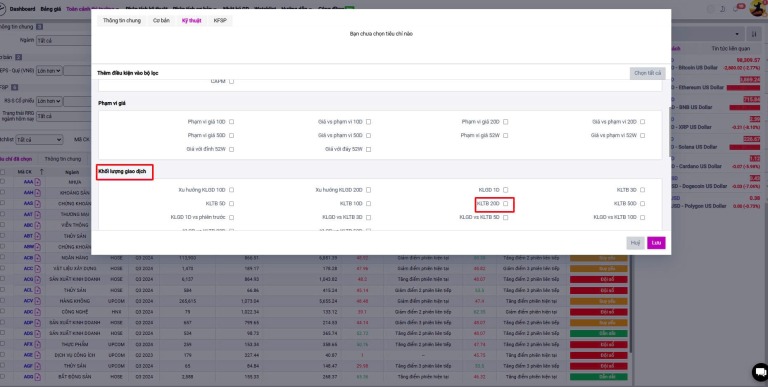The height and width of the screenshot is (387, 768).
Task: Tick the Giá vs phạm vi 10D checkbox
Action: 368,121
